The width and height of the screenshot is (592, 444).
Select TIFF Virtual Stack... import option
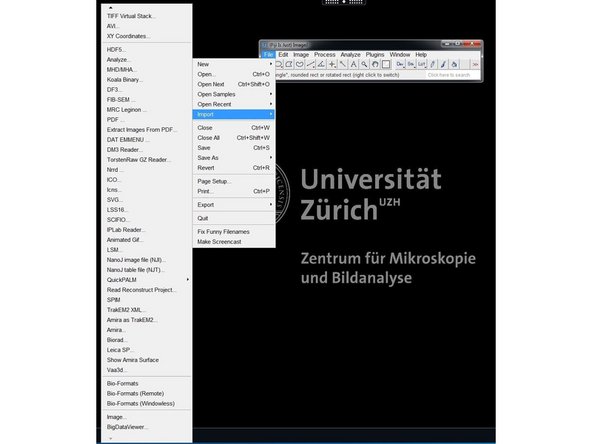tap(147, 16)
